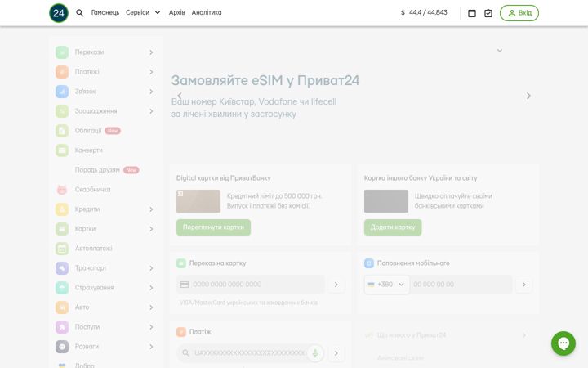
Task: Click the Скарбничка piggy icon
Action: (x=62, y=190)
